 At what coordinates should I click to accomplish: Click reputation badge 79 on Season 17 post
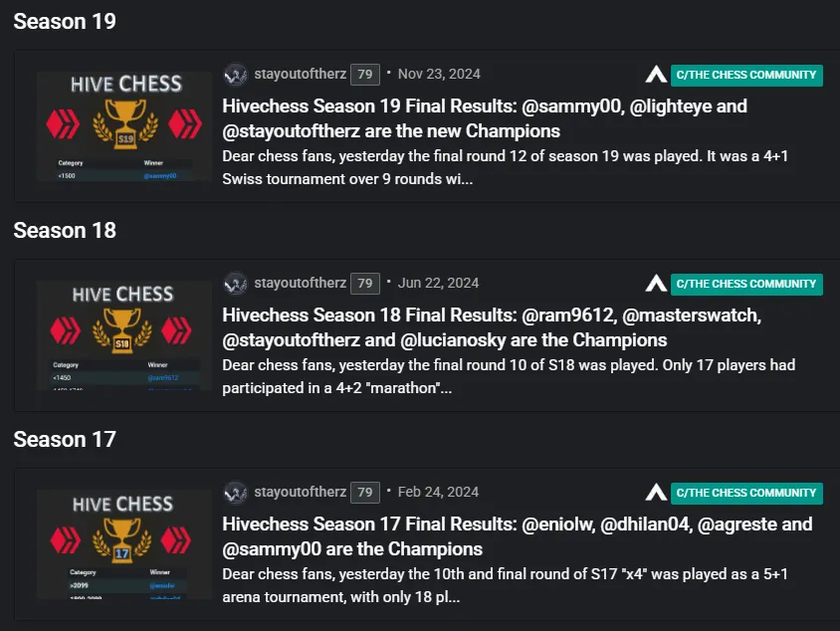[365, 493]
